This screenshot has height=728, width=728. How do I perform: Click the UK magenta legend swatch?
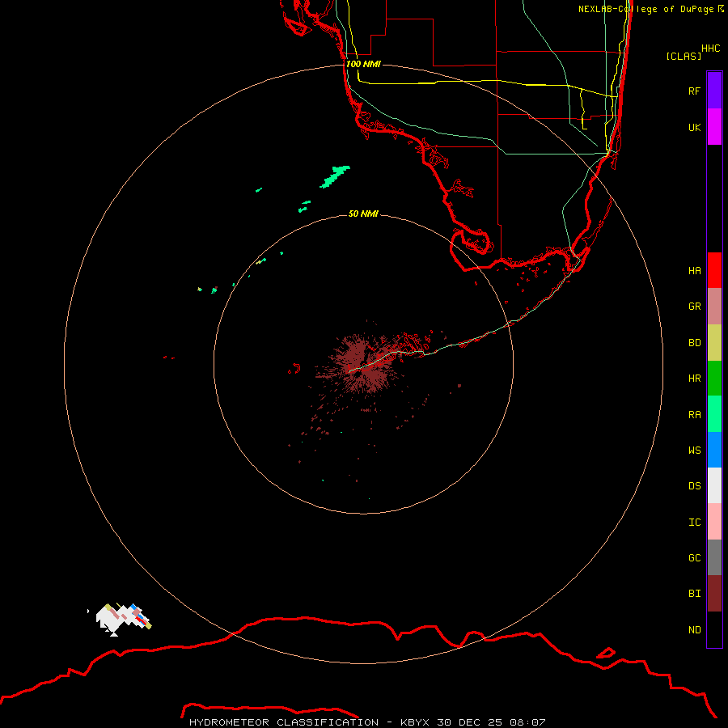[x=714, y=127]
